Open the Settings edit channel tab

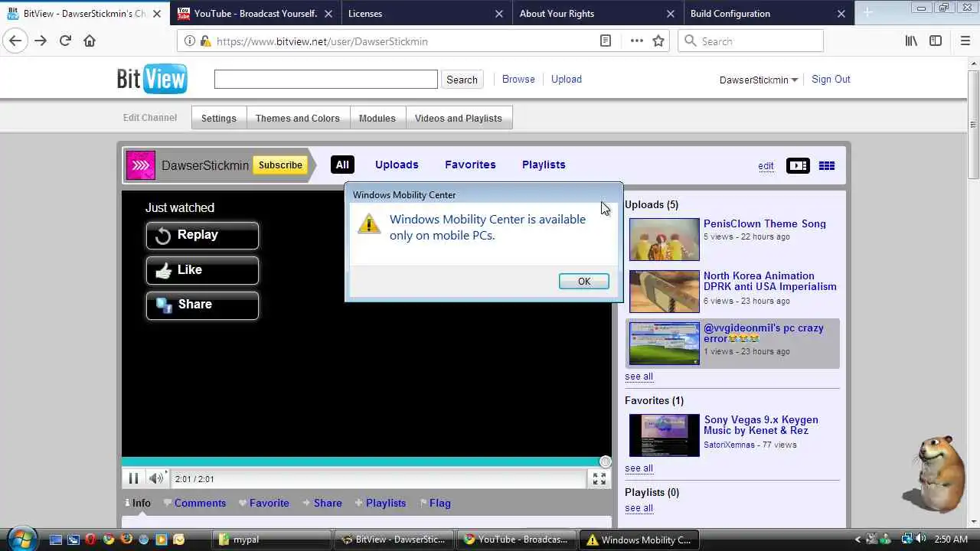(219, 118)
